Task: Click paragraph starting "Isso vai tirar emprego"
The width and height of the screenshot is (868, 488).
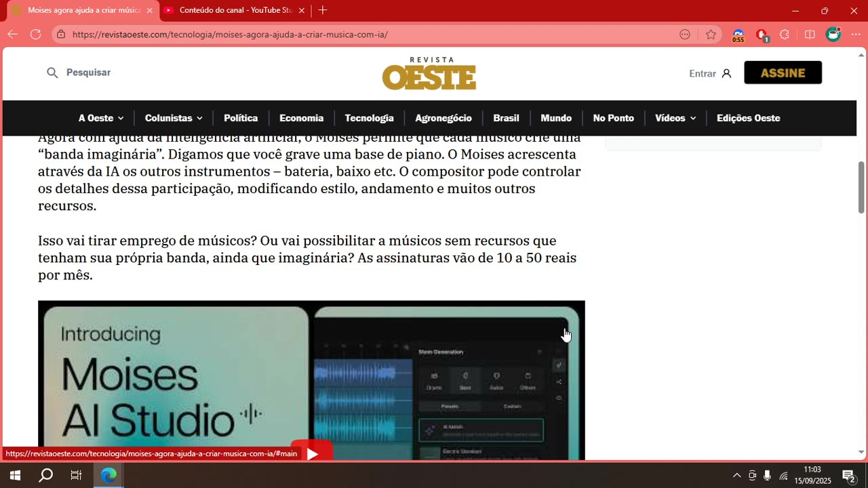Action: click(307, 258)
